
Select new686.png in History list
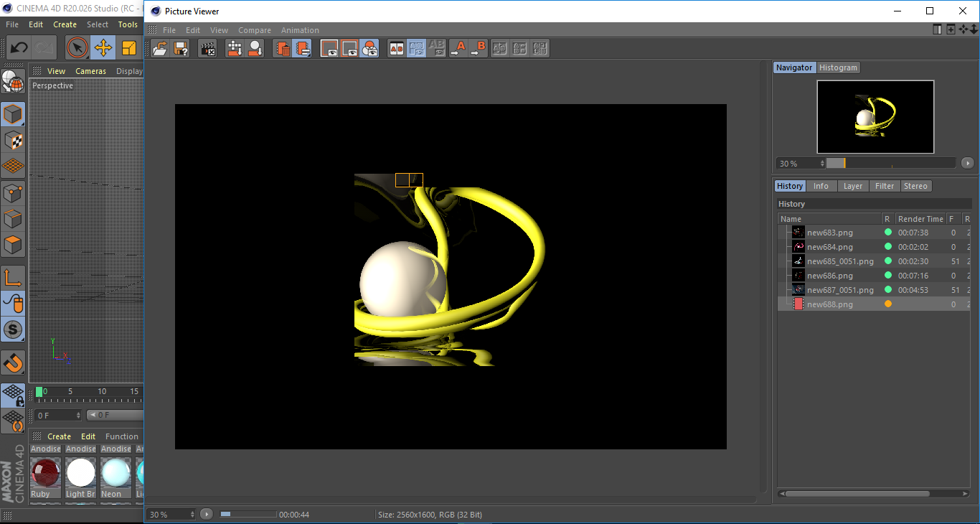pyautogui.click(x=829, y=276)
